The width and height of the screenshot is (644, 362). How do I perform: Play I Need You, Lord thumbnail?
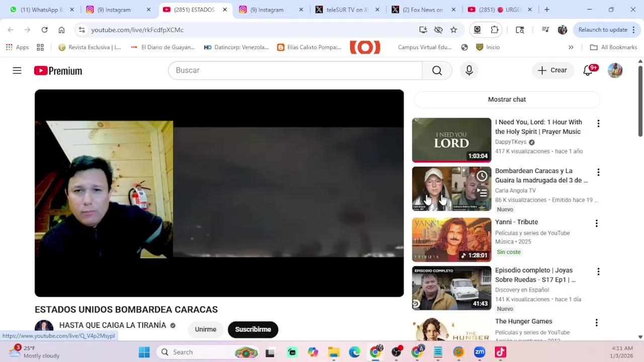point(451,140)
